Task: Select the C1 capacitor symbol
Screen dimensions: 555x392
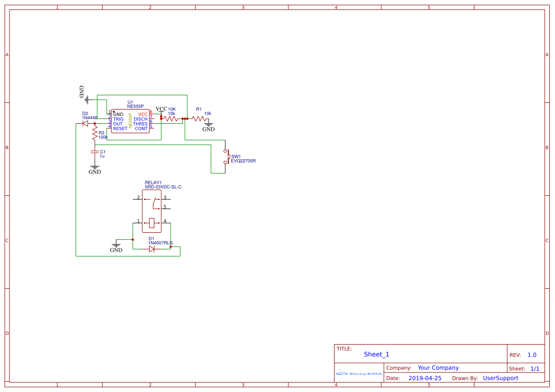Action: (94, 152)
